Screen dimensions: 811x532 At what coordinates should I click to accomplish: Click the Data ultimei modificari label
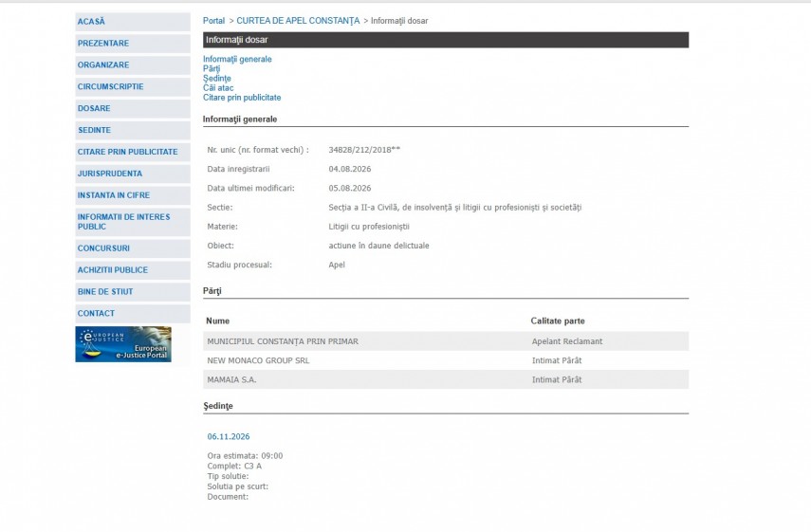[x=250, y=188]
